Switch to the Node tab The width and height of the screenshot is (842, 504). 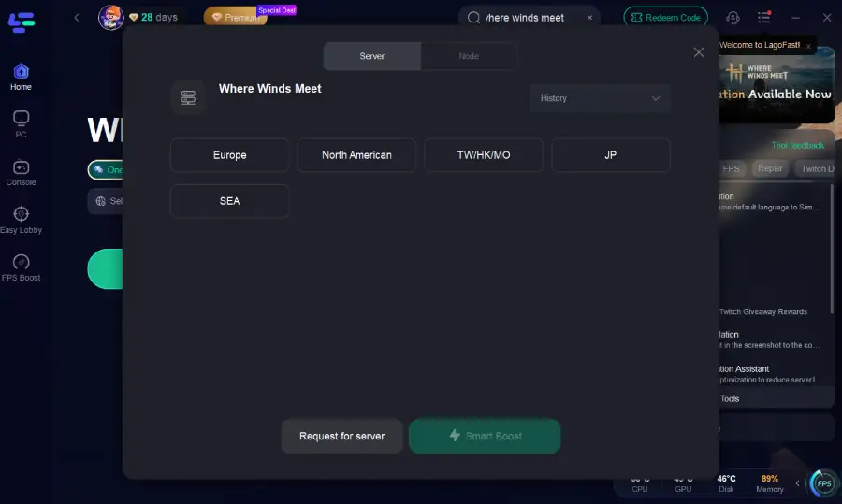click(x=469, y=56)
